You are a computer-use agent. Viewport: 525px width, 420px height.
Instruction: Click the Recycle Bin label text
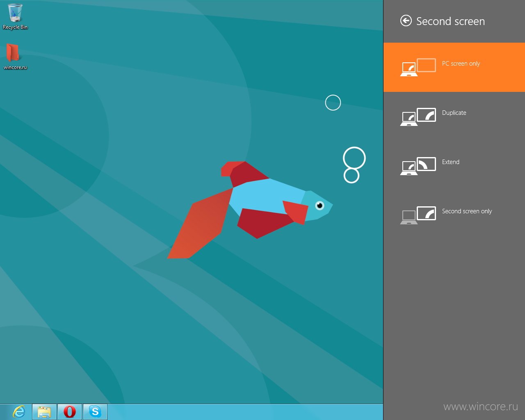[15, 27]
